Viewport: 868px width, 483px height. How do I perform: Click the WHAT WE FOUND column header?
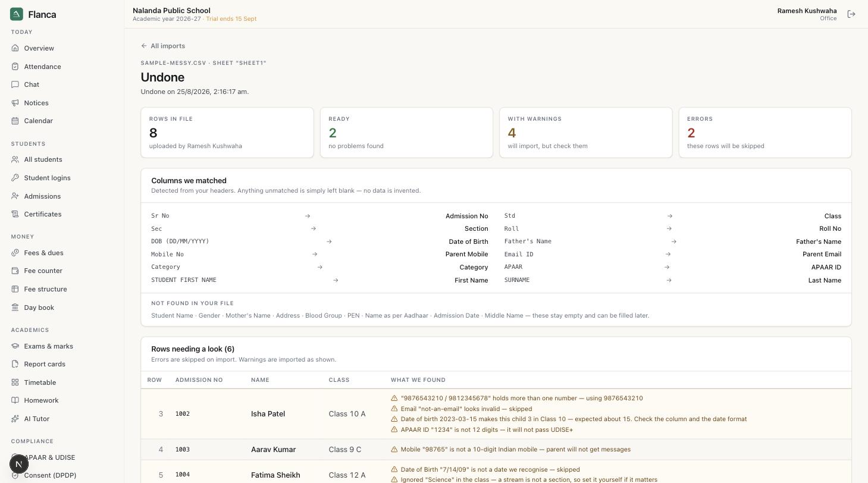(418, 380)
